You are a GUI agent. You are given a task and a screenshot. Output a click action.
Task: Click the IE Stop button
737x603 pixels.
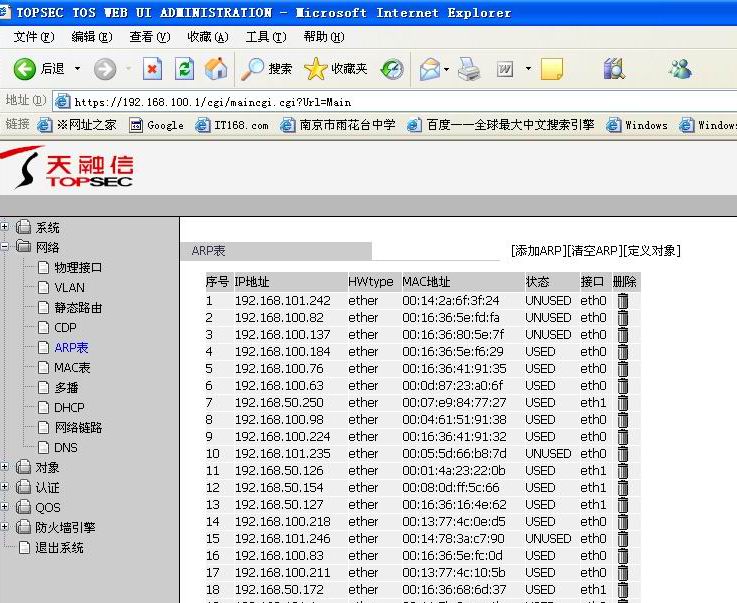pos(152,68)
